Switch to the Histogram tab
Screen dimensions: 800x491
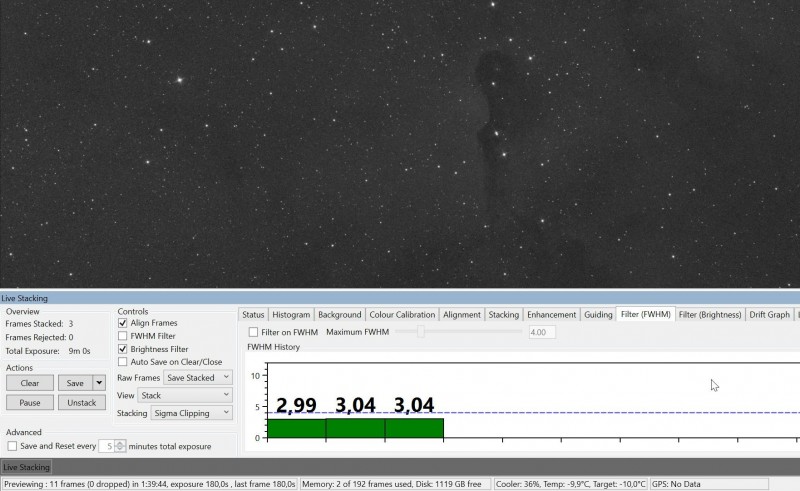point(291,315)
